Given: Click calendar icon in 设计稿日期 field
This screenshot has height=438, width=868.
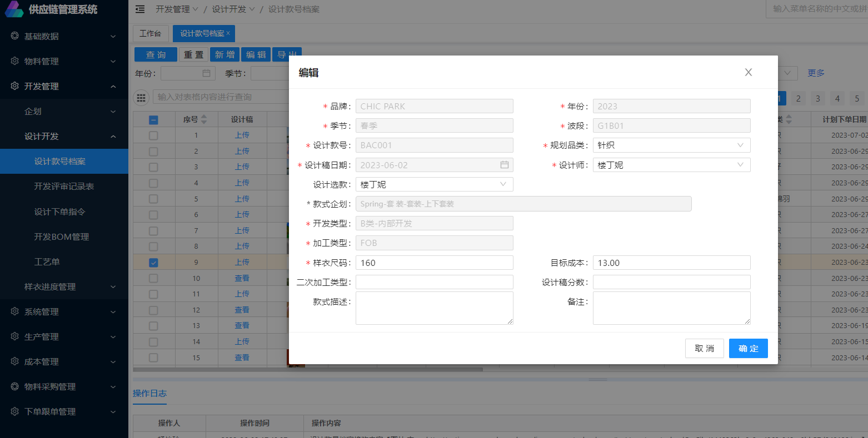Looking at the screenshot, I should pos(504,165).
